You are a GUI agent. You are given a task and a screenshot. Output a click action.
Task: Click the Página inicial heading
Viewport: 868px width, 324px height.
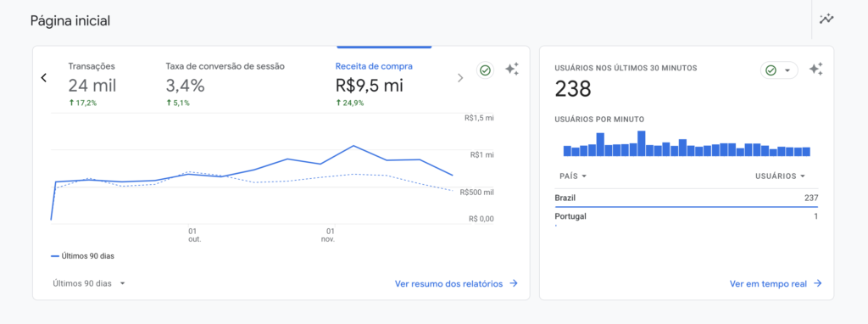(x=70, y=21)
